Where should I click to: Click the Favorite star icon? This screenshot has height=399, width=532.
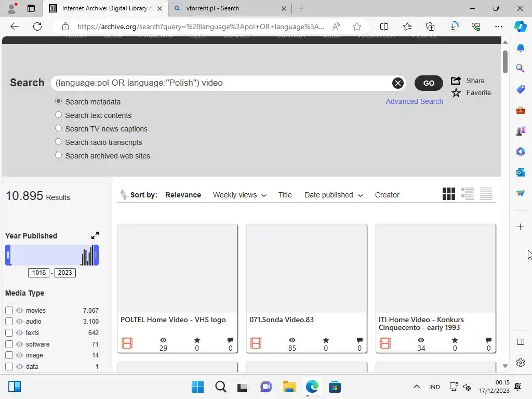[x=456, y=92]
